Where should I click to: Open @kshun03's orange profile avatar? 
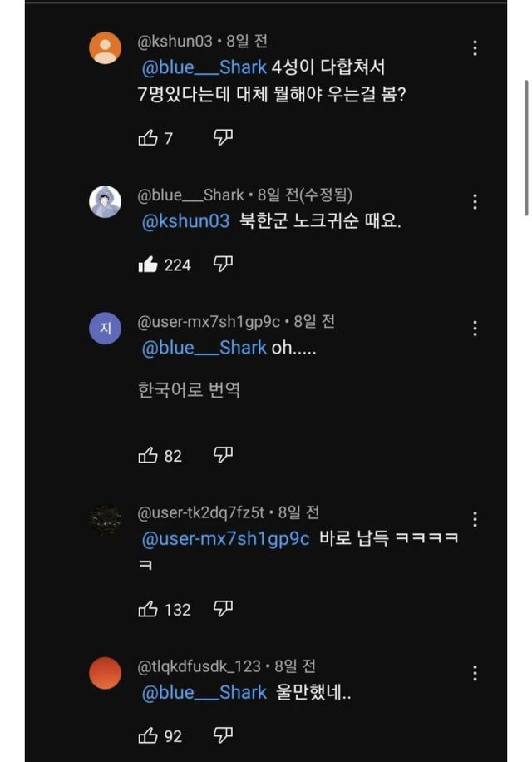pos(105,48)
